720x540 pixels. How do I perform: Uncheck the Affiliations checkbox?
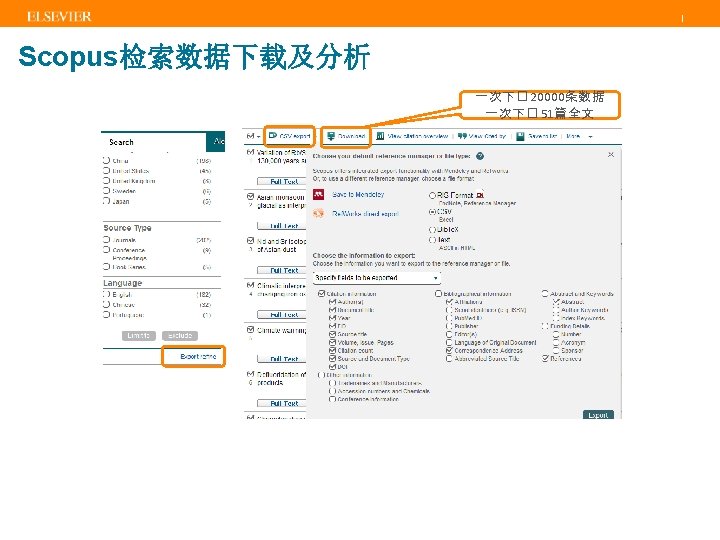tap(450, 302)
